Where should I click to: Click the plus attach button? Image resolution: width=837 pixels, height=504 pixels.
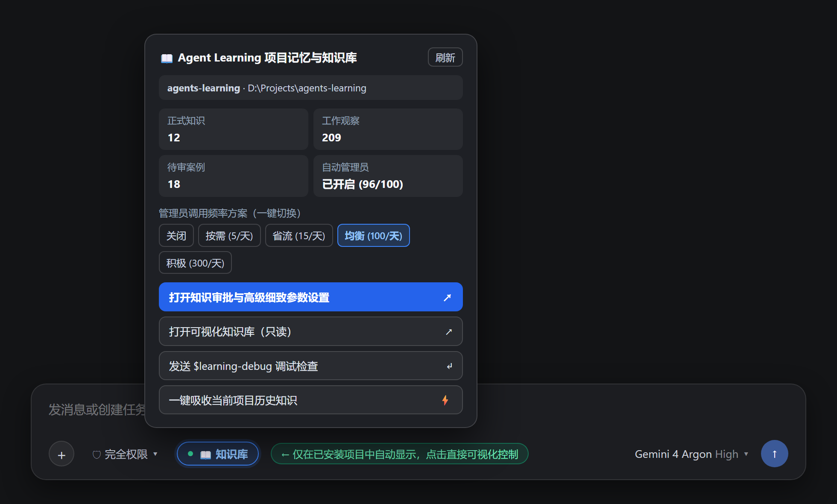[61, 454]
